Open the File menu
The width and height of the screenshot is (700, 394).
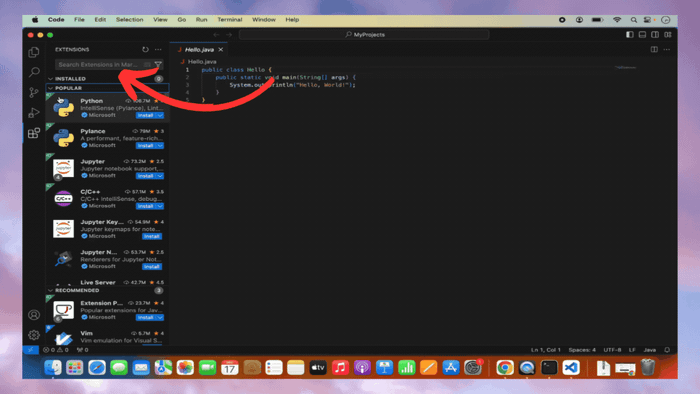pos(79,20)
